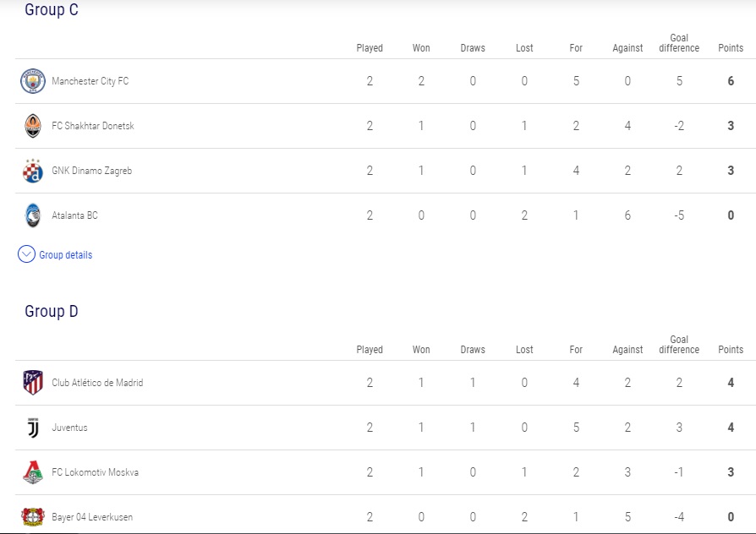Open Manchester City FC team name link
The height and width of the screenshot is (534, 756).
pyautogui.click(x=90, y=81)
